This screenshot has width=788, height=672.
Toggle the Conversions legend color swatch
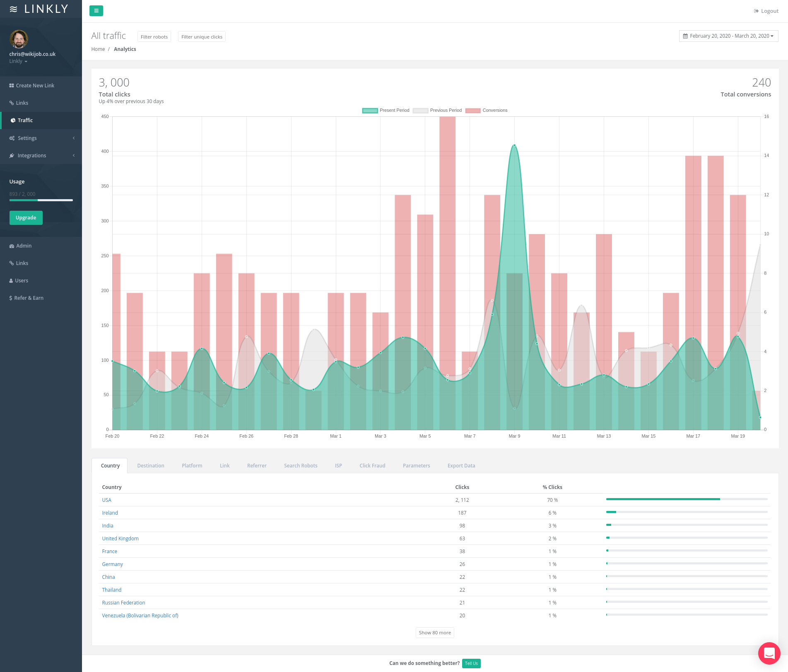472,111
